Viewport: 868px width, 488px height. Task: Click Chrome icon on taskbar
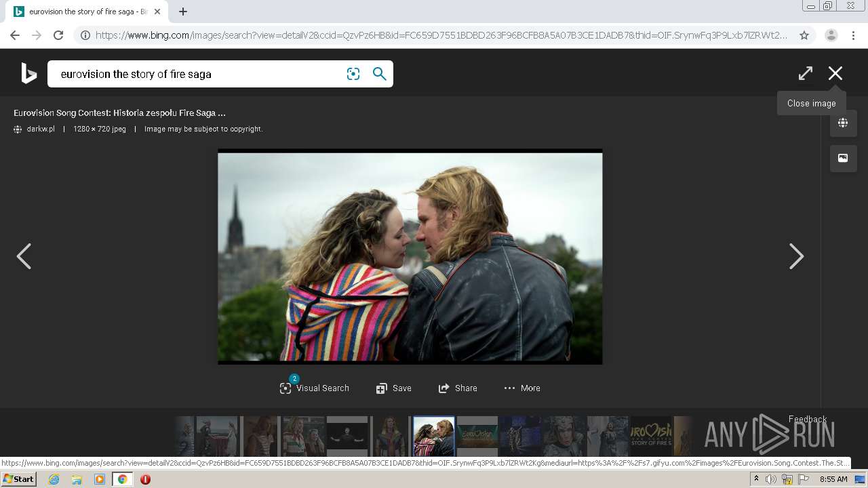tap(123, 479)
